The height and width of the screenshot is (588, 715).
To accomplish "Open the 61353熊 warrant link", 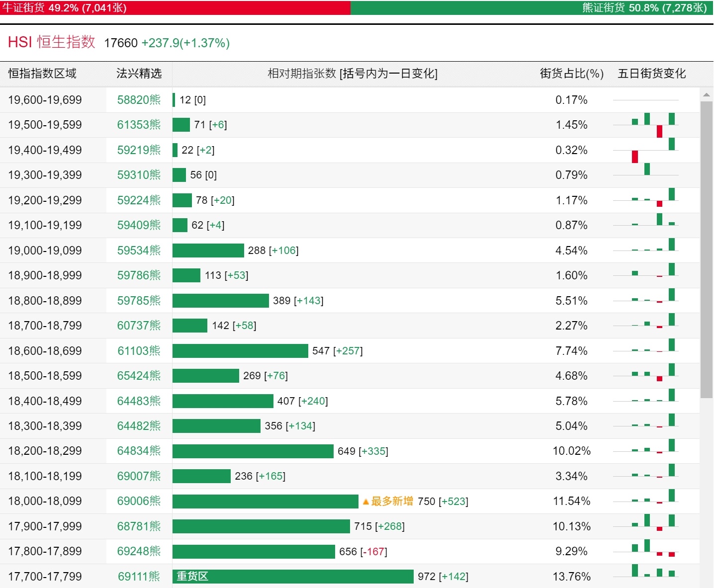I will (x=139, y=125).
